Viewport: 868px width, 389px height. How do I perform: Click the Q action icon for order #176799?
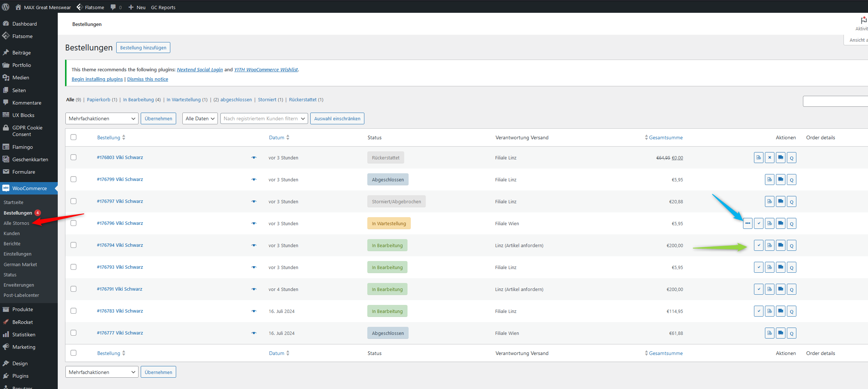792,180
